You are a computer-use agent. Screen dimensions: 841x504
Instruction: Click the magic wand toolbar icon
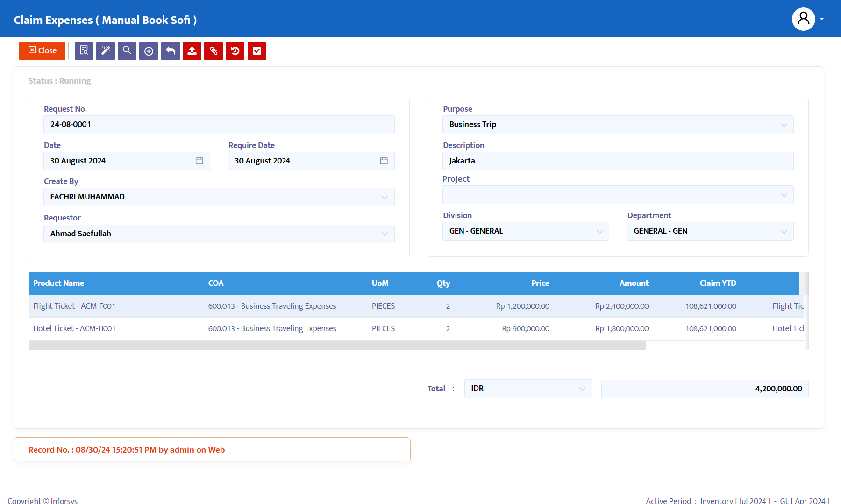(x=106, y=51)
